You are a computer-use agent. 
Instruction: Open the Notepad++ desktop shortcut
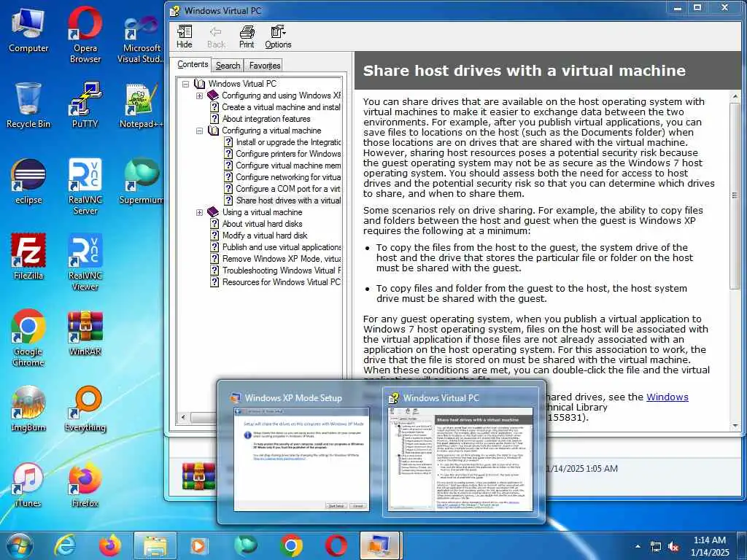click(x=141, y=106)
